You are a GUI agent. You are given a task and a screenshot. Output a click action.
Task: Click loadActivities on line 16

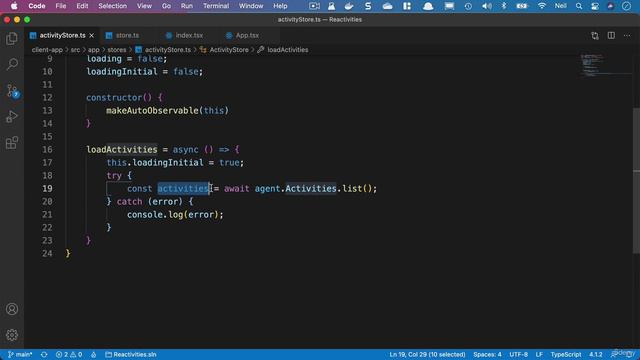pos(122,149)
